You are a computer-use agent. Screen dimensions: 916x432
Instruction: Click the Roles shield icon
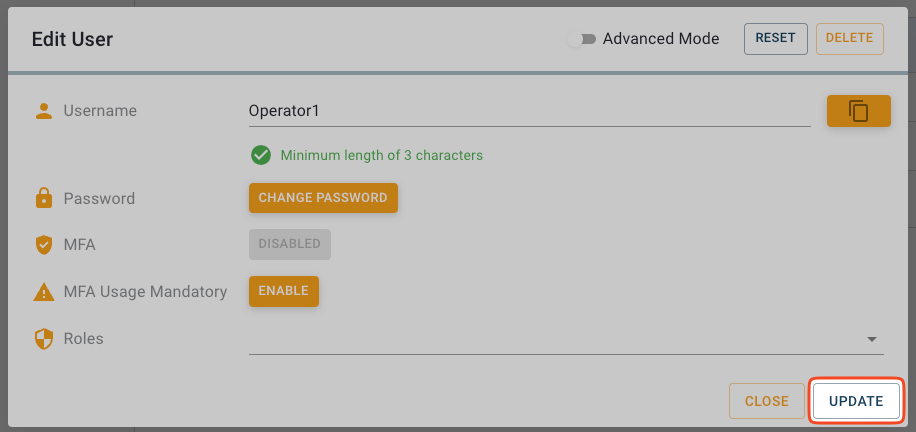pyautogui.click(x=43, y=339)
